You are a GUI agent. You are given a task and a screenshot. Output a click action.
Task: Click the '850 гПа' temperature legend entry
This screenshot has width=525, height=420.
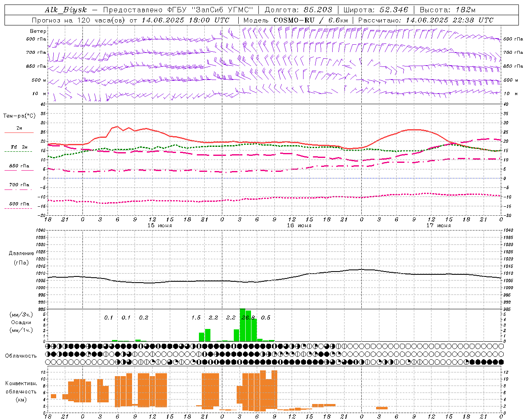click(19, 166)
